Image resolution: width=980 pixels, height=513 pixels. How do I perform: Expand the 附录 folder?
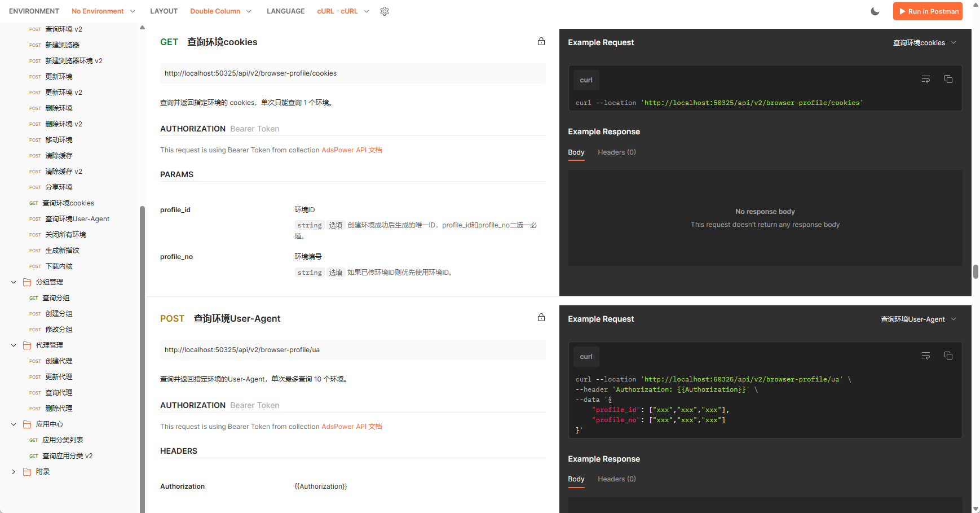coord(14,472)
